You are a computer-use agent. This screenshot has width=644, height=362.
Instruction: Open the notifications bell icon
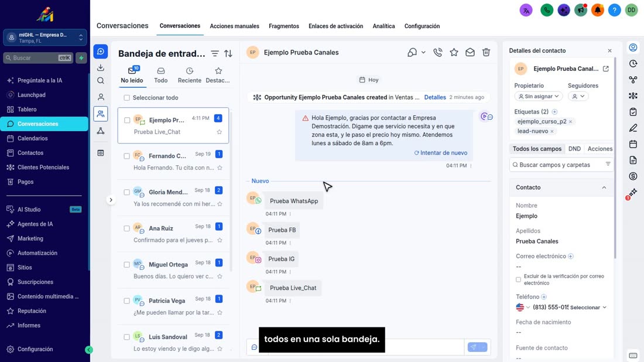click(598, 11)
